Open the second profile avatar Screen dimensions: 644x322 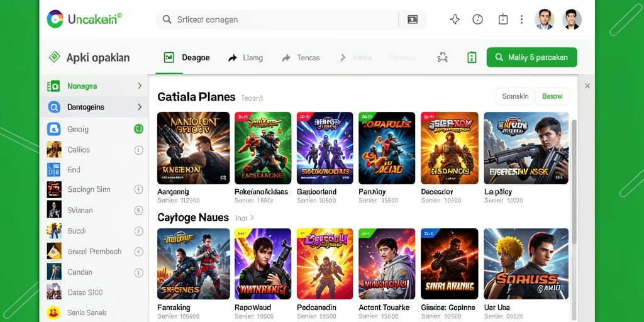pyautogui.click(x=572, y=19)
